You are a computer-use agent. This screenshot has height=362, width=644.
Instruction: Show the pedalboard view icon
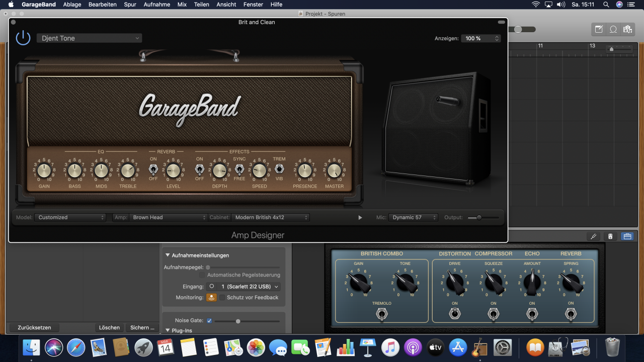pyautogui.click(x=610, y=236)
